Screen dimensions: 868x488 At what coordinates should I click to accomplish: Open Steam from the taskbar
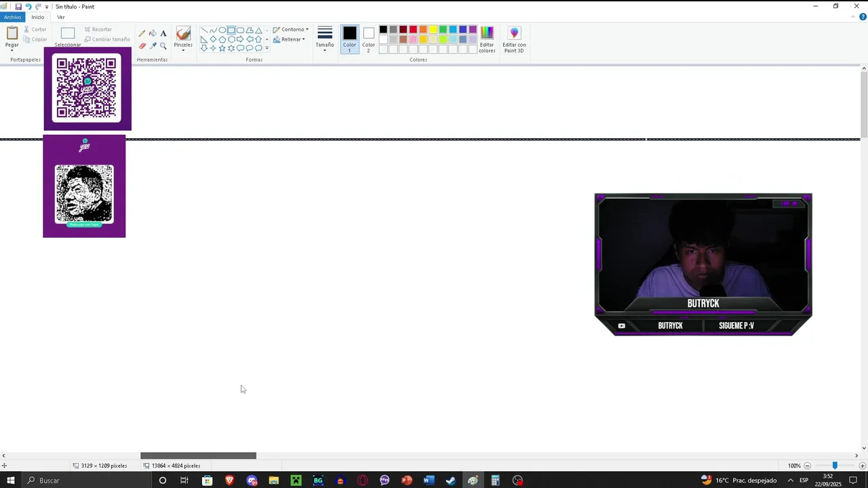tap(450, 481)
